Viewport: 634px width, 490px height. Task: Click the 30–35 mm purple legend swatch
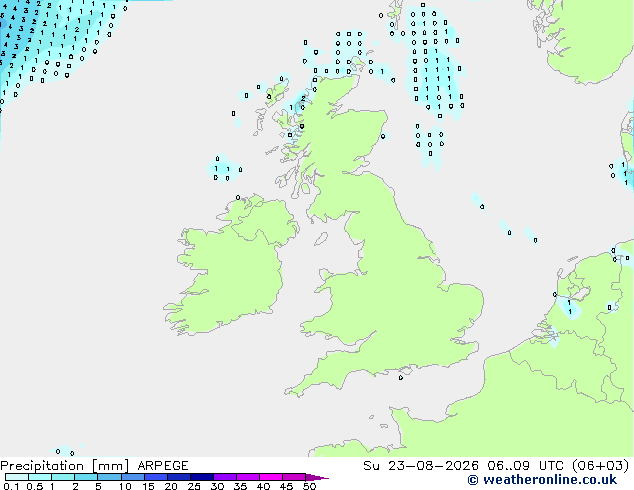click(225, 477)
